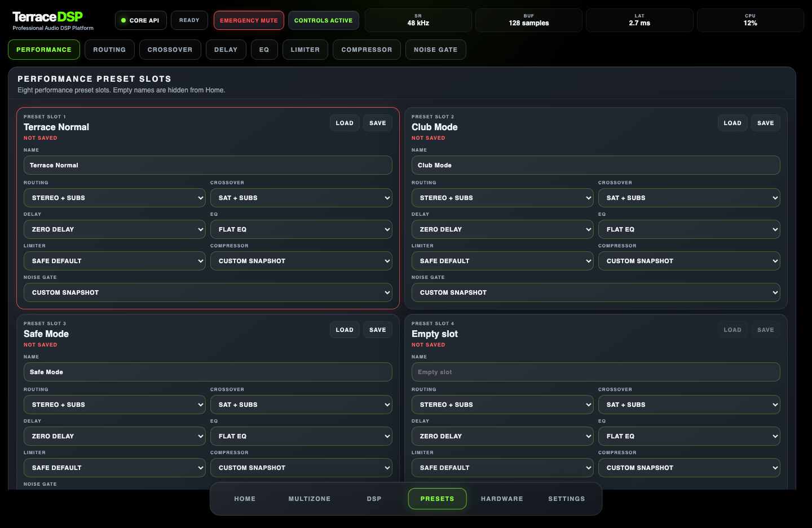Save the Club Mode preset
This screenshot has height=528, width=812.
coord(766,123)
